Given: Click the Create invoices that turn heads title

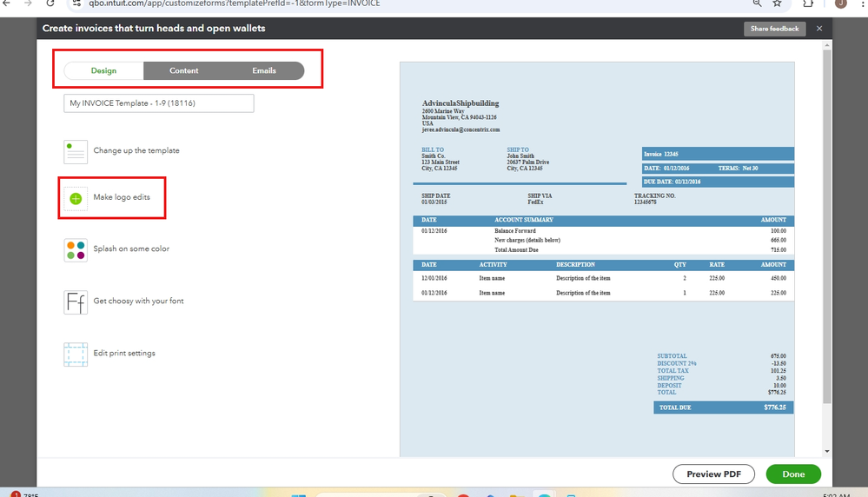Looking at the screenshot, I should [154, 28].
